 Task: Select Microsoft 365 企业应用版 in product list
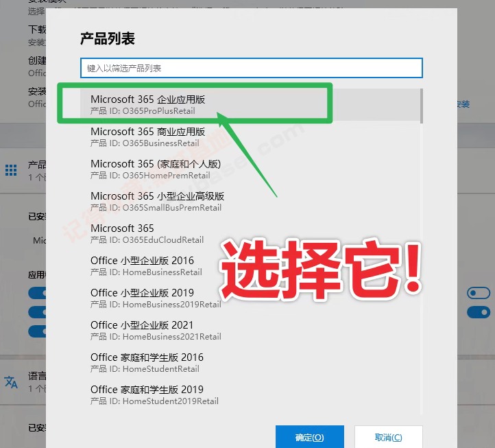coord(250,104)
